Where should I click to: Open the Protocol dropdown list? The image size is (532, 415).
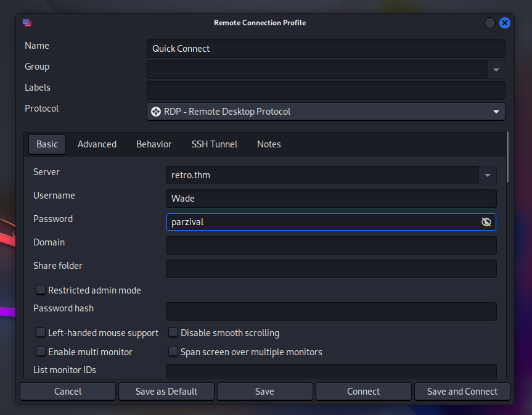(496, 112)
